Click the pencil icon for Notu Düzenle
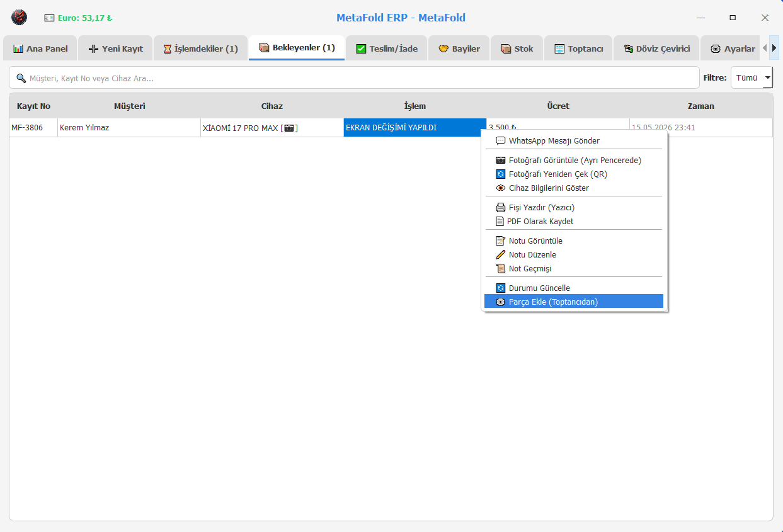 coord(501,255)
